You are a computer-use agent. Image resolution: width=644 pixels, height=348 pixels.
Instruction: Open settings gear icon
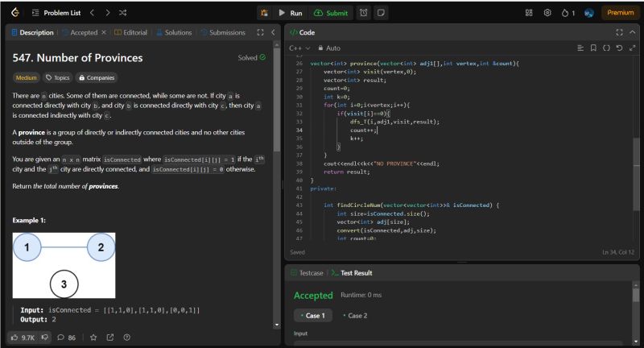pos(547,13)
